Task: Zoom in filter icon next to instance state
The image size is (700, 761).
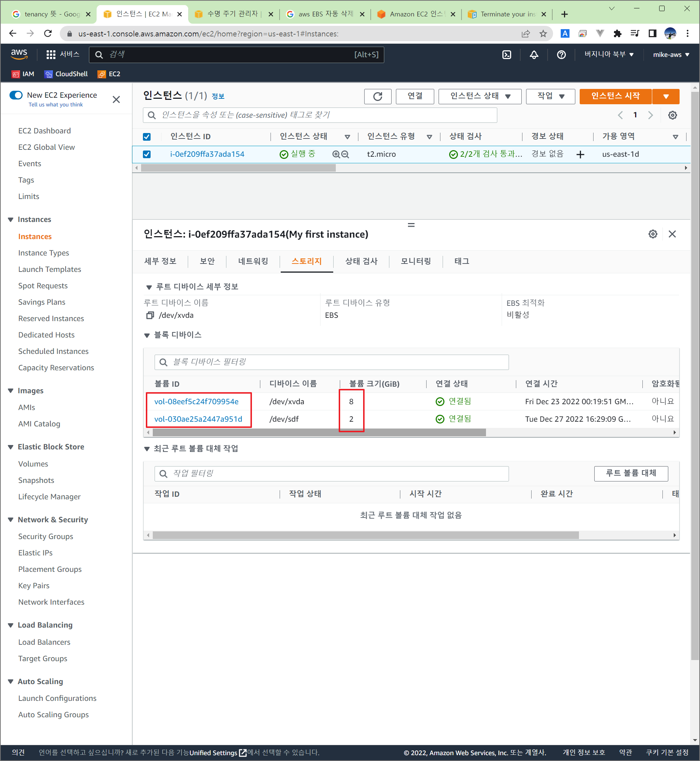Action: click(336, 154)
